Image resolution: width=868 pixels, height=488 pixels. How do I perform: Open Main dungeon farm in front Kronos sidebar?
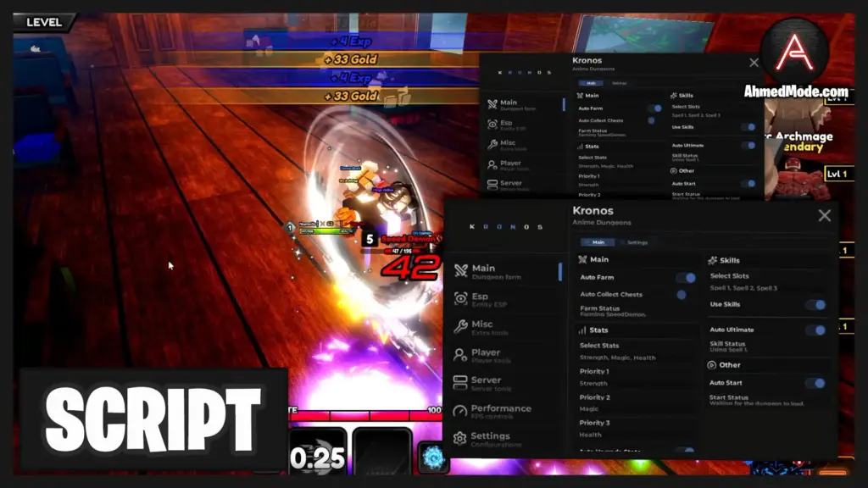pyautogui.click(x=505, y=272)
